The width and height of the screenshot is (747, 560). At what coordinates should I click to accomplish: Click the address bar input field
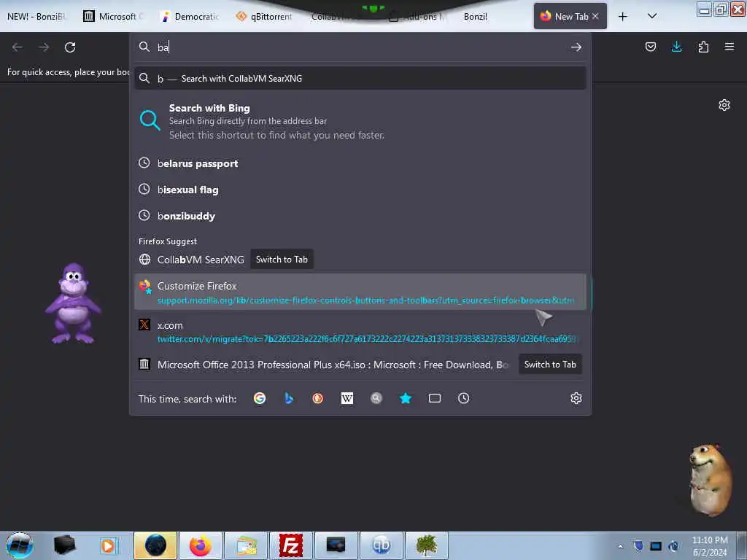(360, 47)
